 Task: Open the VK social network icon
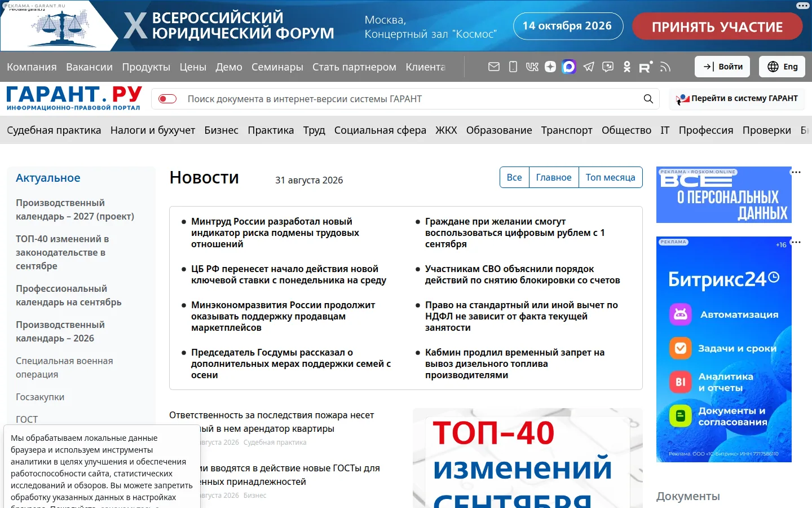(532, 67)
